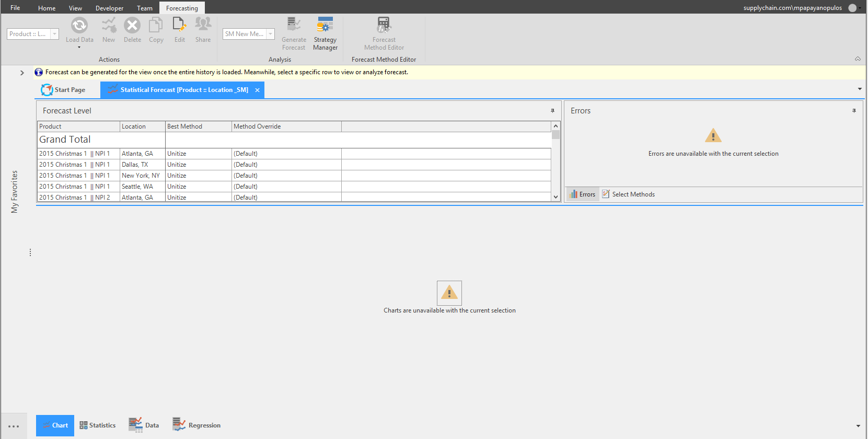This screenshot has height=439, width=868.
Task: Click the Delete icon in Actions
Action: (132, 25)
